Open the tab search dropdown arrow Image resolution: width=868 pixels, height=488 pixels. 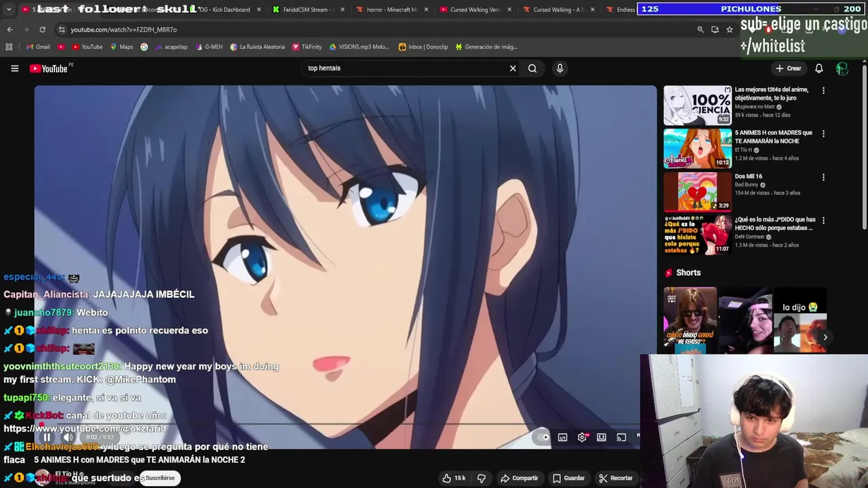pos(8,9)
